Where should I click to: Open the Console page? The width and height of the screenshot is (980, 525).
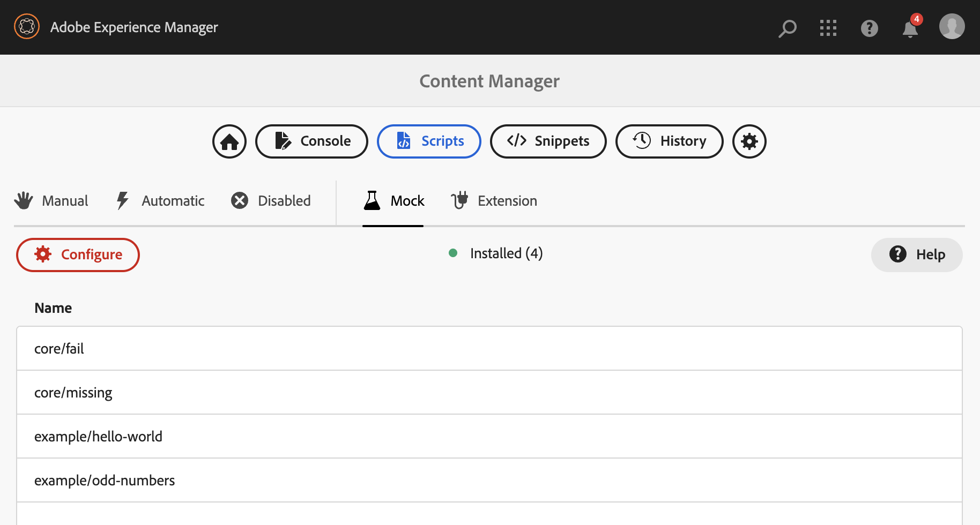311,141
